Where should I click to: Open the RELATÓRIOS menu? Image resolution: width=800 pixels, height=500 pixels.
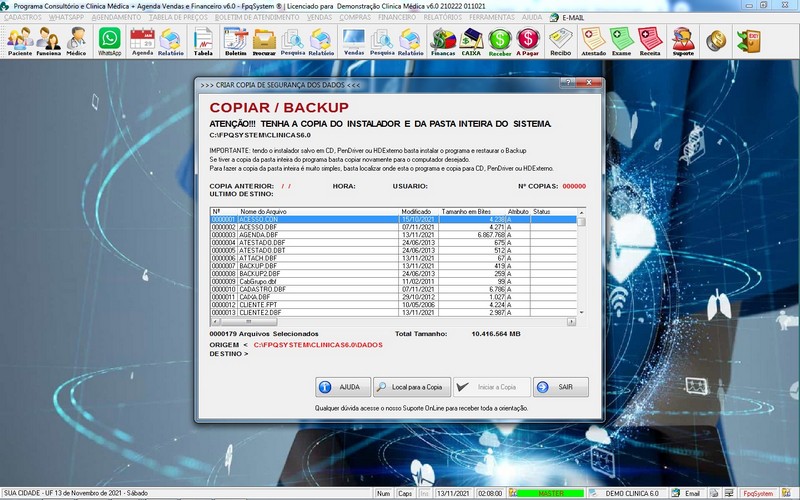tap(442, 17)
